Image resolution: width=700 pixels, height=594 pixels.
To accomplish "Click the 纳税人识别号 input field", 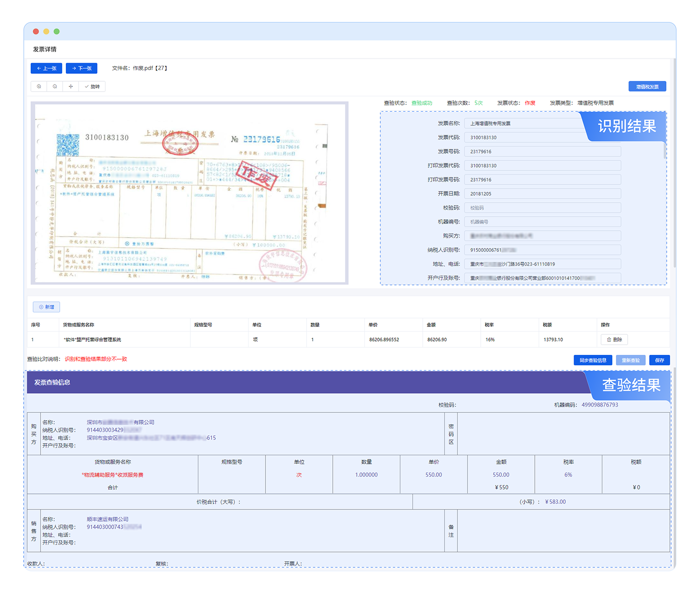I will (x=543, y=250).
